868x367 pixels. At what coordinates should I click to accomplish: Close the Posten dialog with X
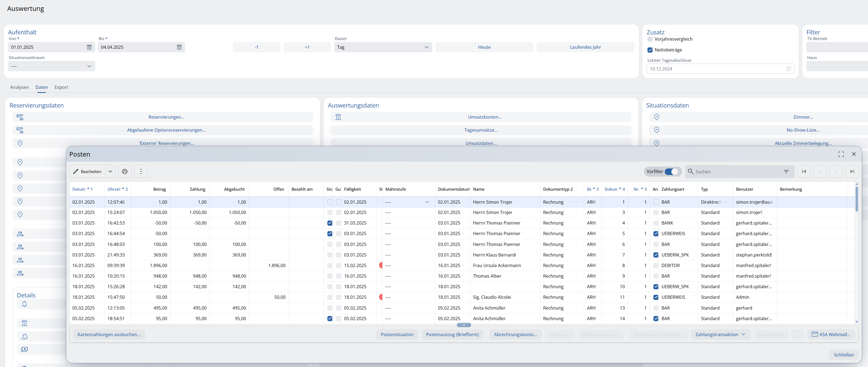(x=854, y=154)
